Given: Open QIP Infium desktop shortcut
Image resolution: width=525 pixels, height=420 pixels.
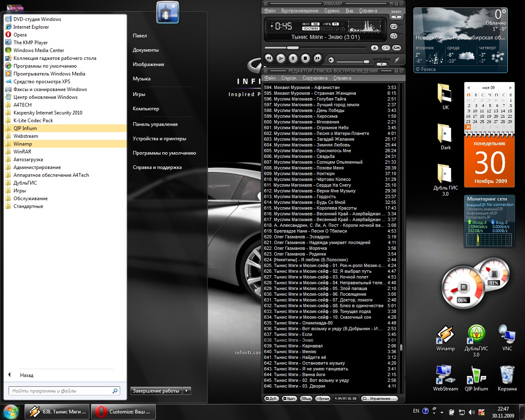Looking at the screenshot, I should click(476, 378).
